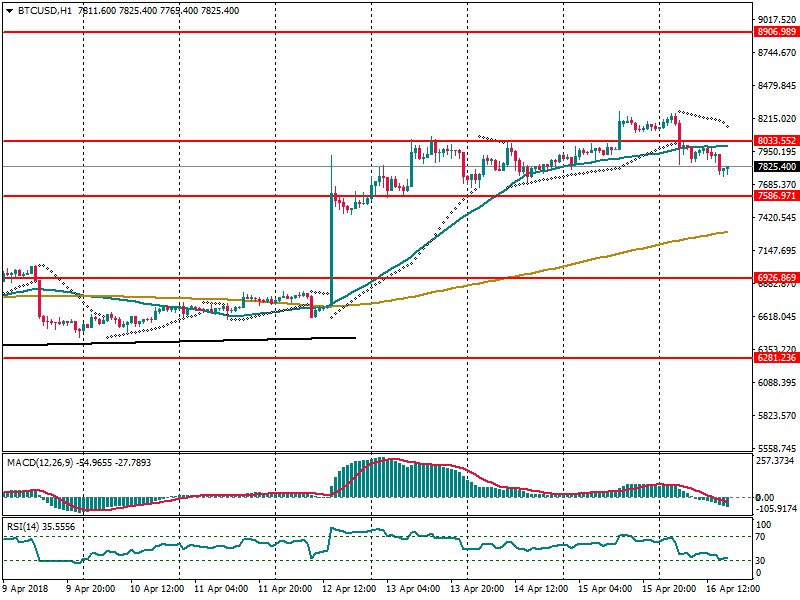This screenshot has height=600, width=800.
Task: Click the 257.3734 value on the MACD scale
Action: 776,461
